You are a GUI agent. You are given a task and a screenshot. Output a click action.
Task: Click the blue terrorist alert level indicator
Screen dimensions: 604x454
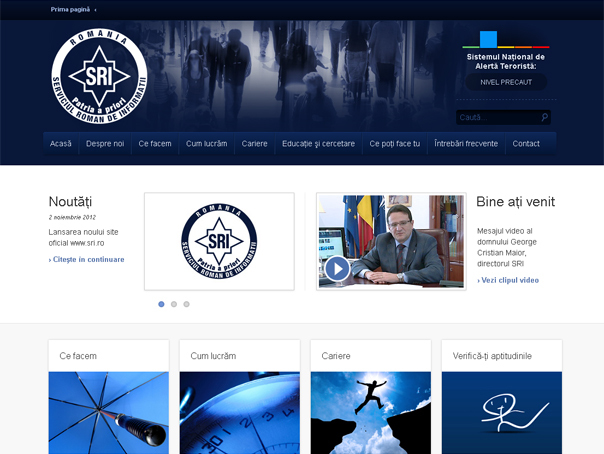point(488,39)
